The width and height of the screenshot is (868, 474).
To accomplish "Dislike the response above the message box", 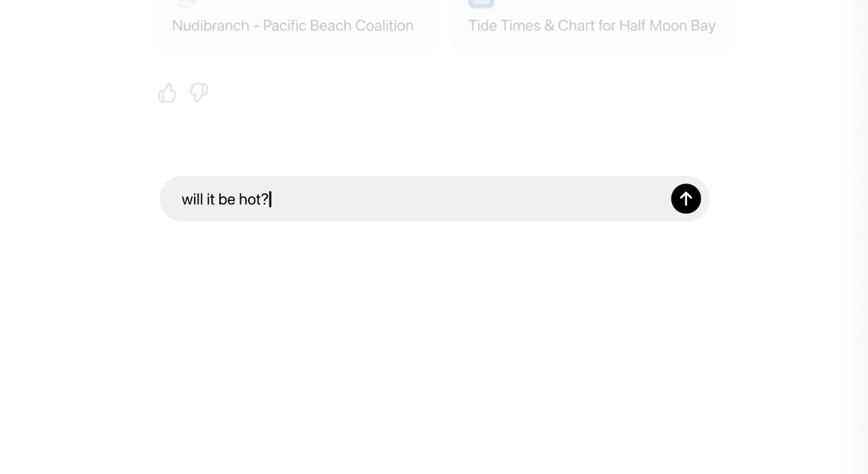I will pyautogui.click(x=199, y=93).
